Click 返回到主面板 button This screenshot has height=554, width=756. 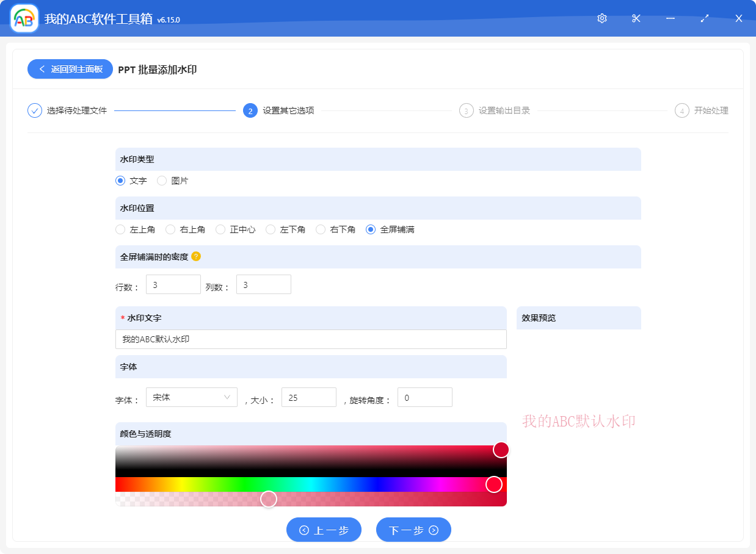click(70, 69)
